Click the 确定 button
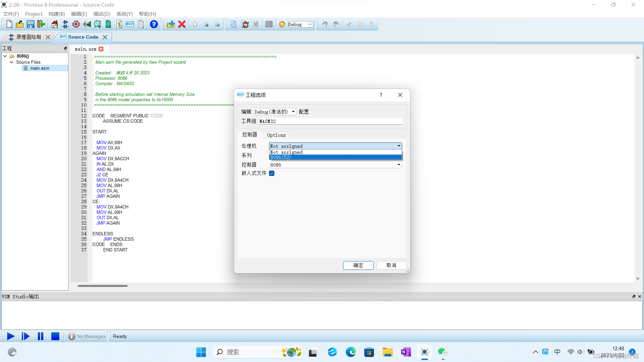Screen dimensions: 644x362 pyautogui.click(x=358, y=265)
